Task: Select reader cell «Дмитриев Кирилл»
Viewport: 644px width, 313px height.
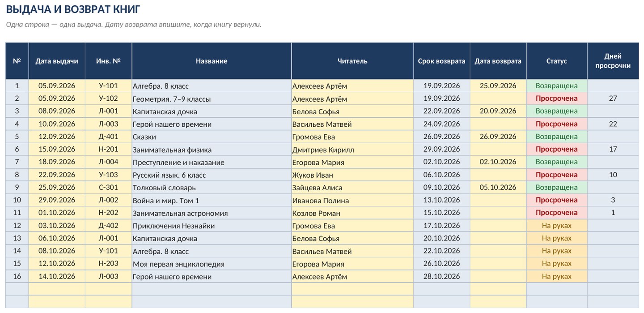Action: pos(352,150)
